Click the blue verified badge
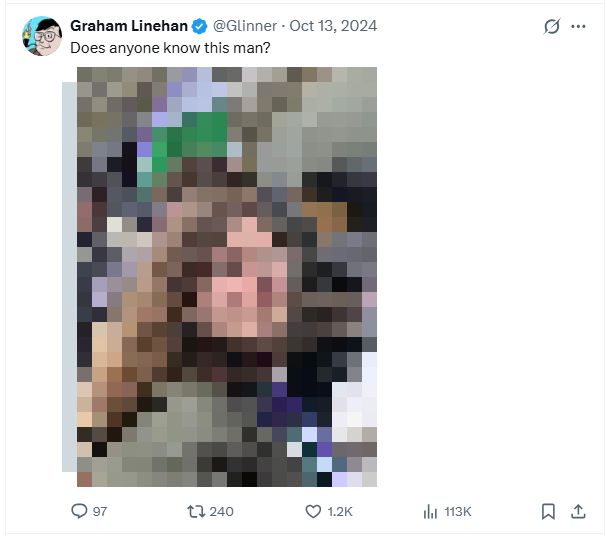 196,26
